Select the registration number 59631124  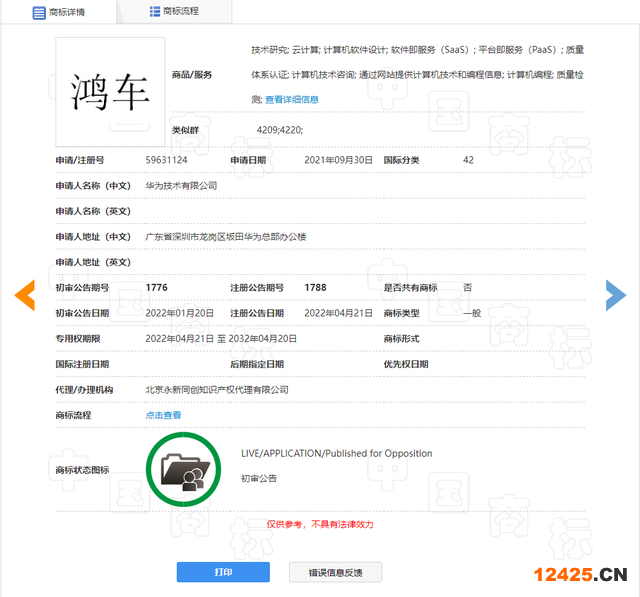pyautogui.click(x=166, y=160)
